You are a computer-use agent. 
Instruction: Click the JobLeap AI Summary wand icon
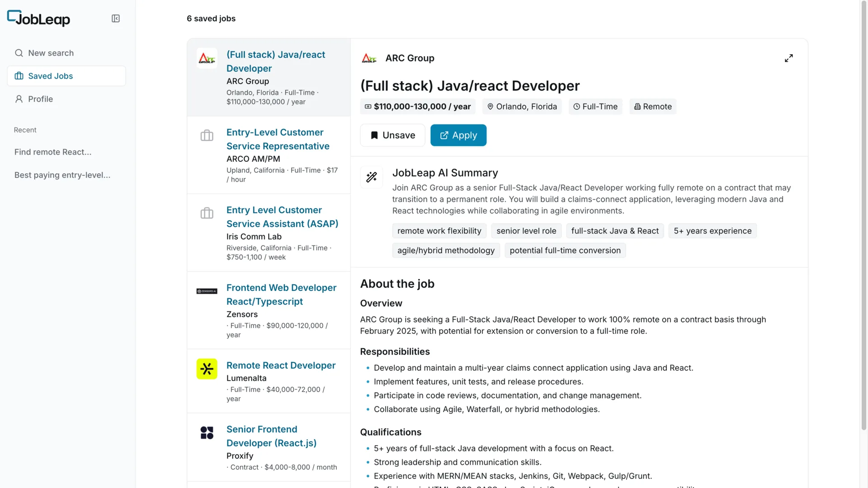372,177
